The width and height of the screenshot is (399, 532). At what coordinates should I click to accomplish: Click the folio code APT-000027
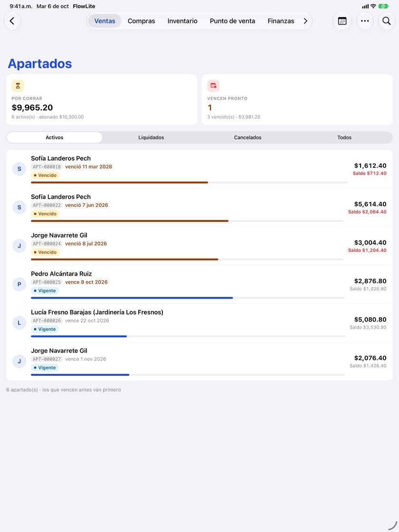point(47,359)
